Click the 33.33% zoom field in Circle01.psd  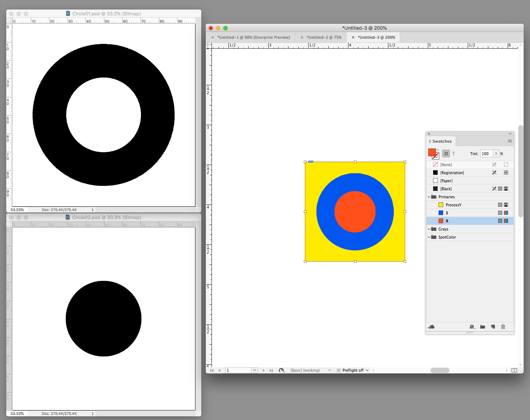pos(17,210)
